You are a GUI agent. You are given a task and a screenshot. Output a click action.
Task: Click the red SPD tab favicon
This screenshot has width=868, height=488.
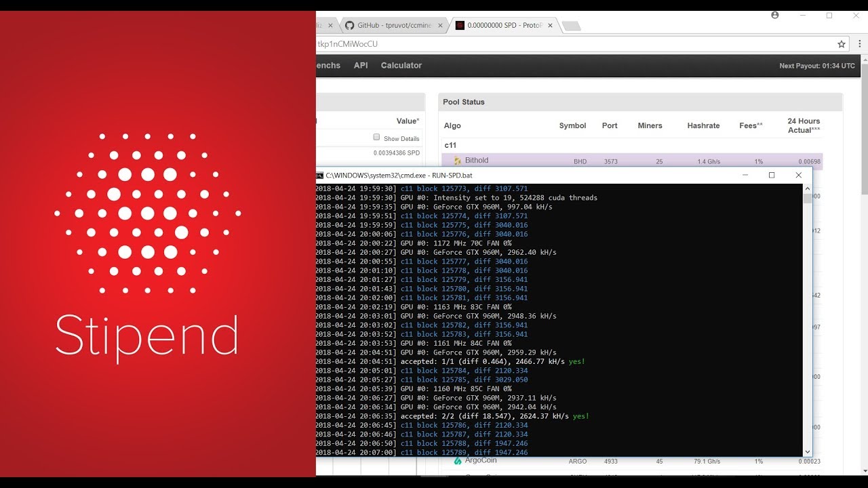click(x=460, y=26)
